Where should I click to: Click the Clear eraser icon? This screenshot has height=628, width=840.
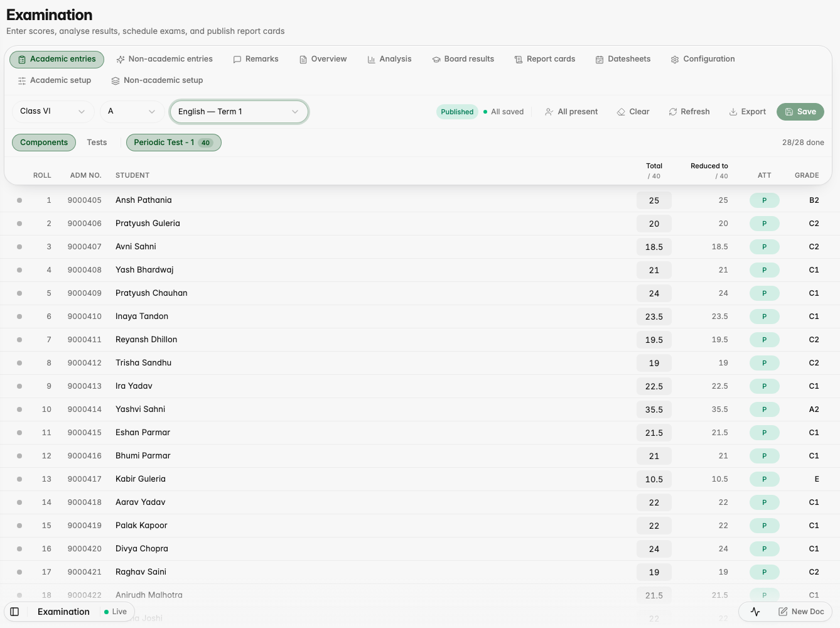(621, 112)
